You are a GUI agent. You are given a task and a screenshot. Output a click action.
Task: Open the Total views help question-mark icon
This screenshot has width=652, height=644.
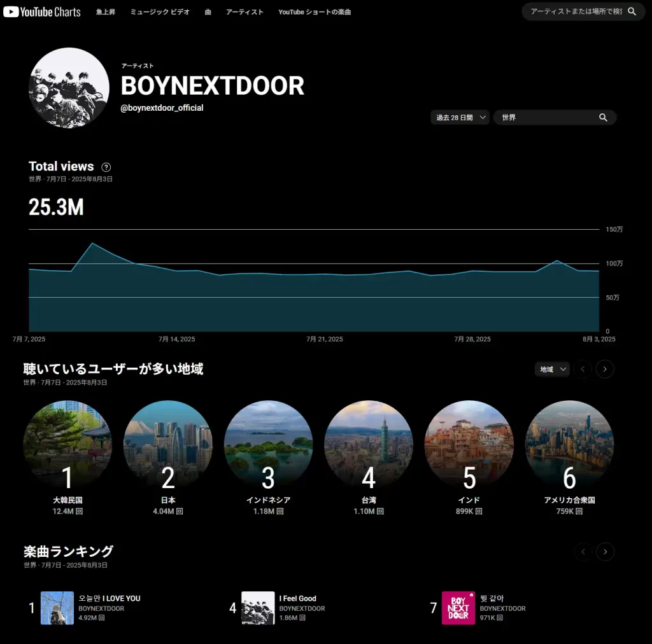pos(106,167)
